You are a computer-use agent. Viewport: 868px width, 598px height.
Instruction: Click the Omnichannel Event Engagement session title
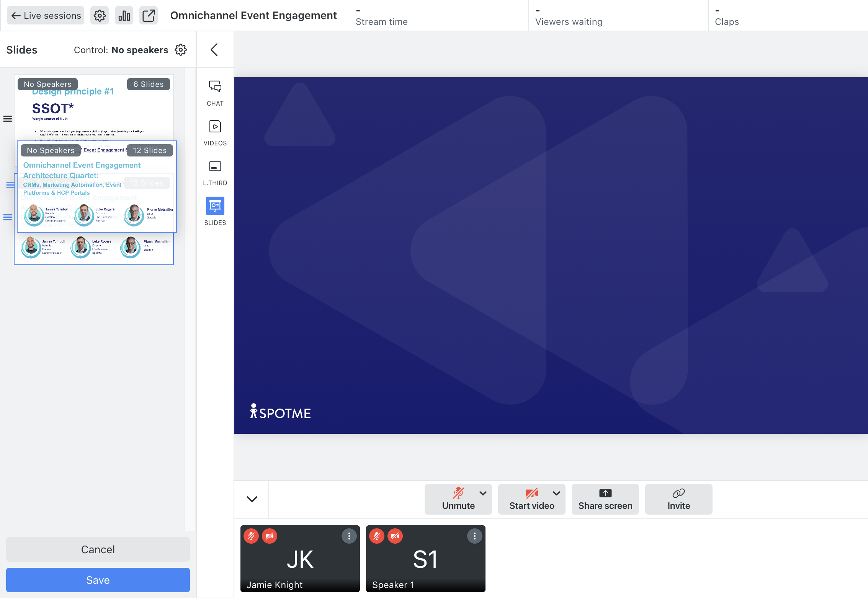(253, 15)
